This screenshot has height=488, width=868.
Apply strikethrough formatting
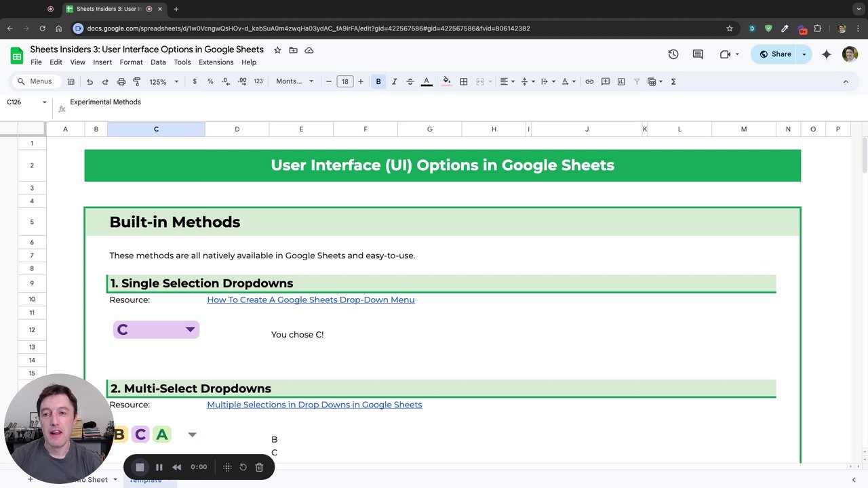click(x=410, y=81)
